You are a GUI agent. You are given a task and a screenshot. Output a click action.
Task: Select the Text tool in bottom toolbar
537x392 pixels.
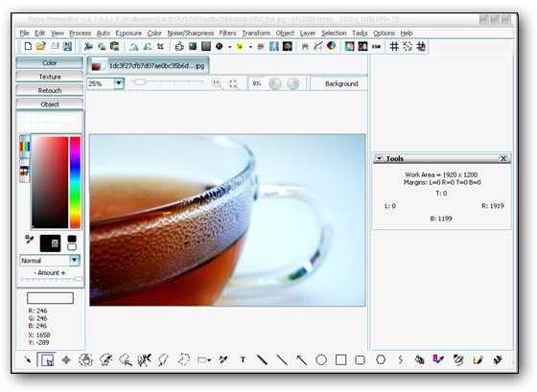point(243,359)
